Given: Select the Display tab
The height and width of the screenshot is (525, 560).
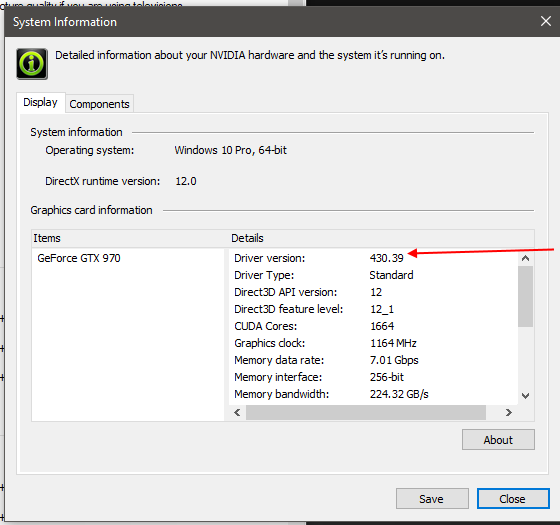Looking at the screenshot, I should (40, 102).
